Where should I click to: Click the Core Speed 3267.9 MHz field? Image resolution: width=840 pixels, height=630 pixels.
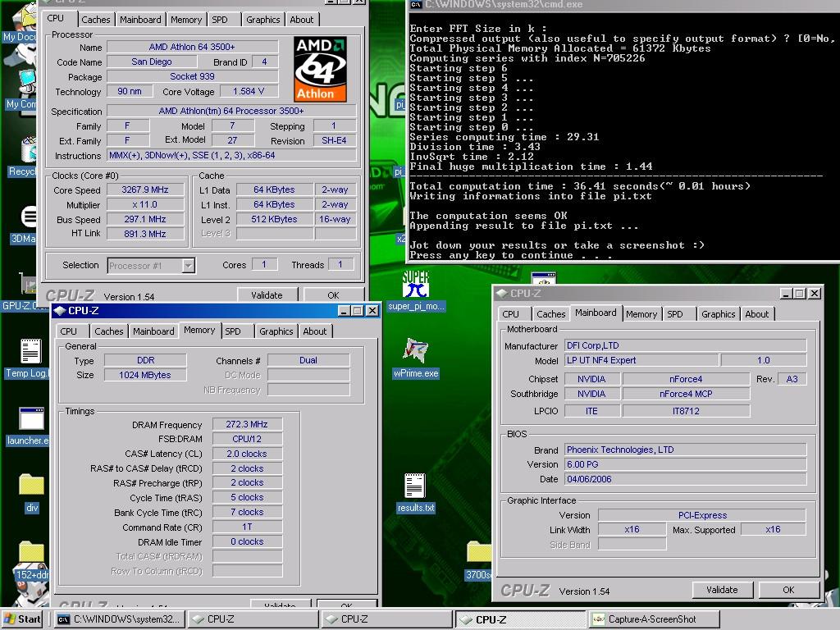point(145,189)
